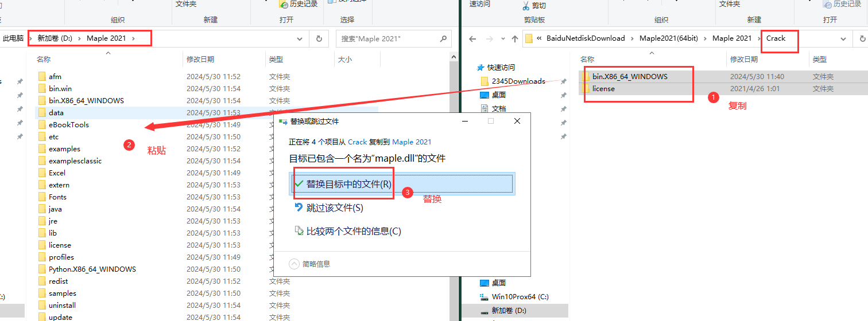The width and height of the screenshot is (868, 321).
Task: Choose 跳过该文件(S) in the dialog
Action: click(335, 208)
